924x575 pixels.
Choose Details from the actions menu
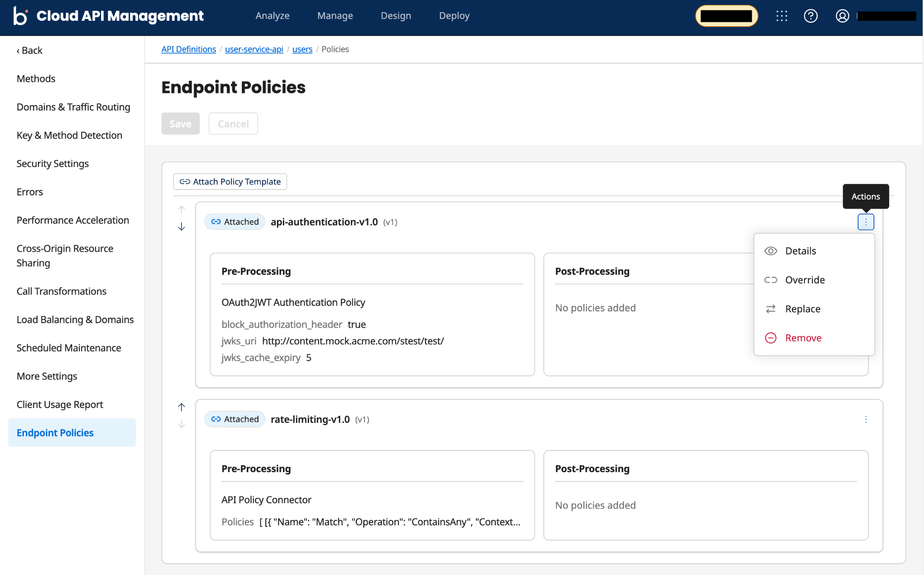click(x=814, y=251)
